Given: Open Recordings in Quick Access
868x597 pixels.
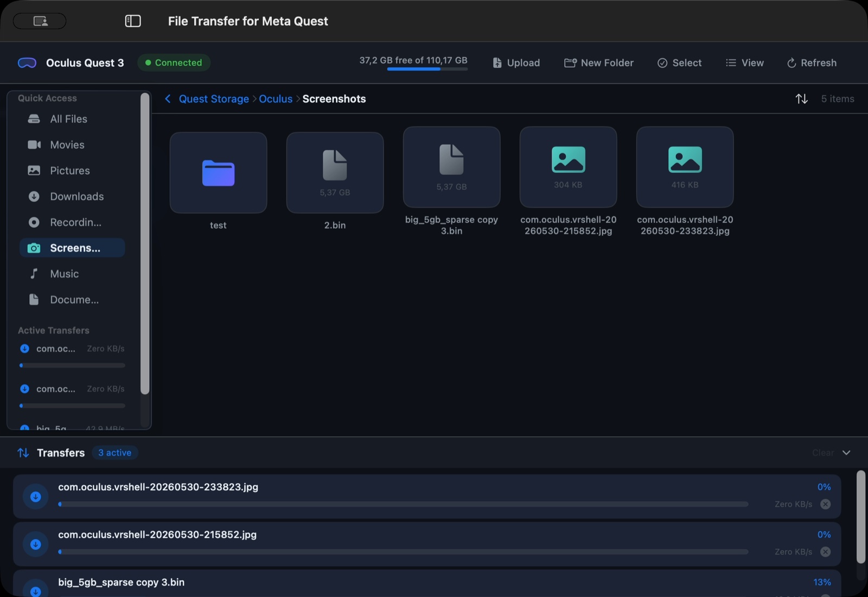Looking at the screenshot, I should [x=72, y=222].
